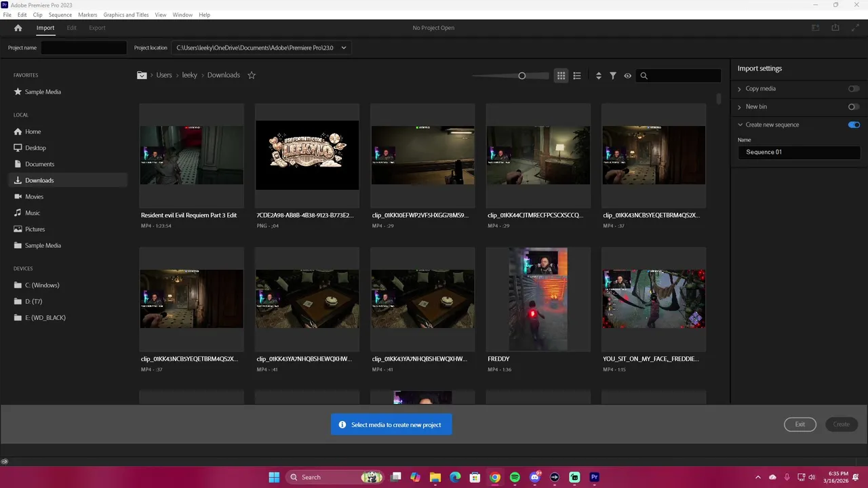This screenshot has width=868, height=488.
Task: Select the YOU_SIT_ON_MY_FACE_FREDDIE clip thumbnail
Action: pyautogui.click(x=654, y=299)
